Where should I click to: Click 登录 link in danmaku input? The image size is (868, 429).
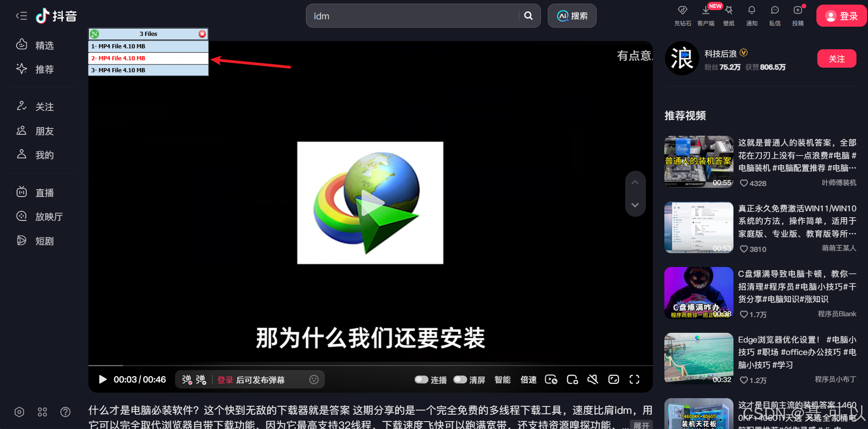click(225, 380)
